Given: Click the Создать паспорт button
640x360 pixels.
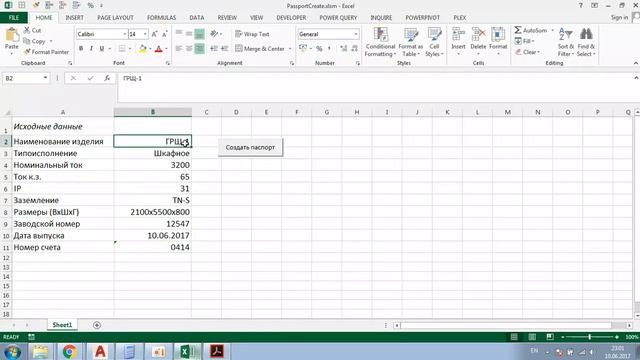Looking at the screenshot, I should pos(250,147).
